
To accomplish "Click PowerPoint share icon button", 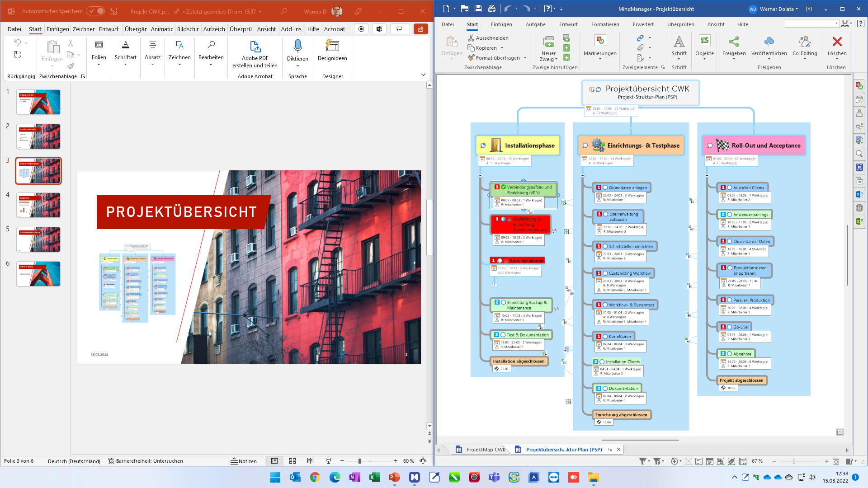I will (x=420, y=29).
